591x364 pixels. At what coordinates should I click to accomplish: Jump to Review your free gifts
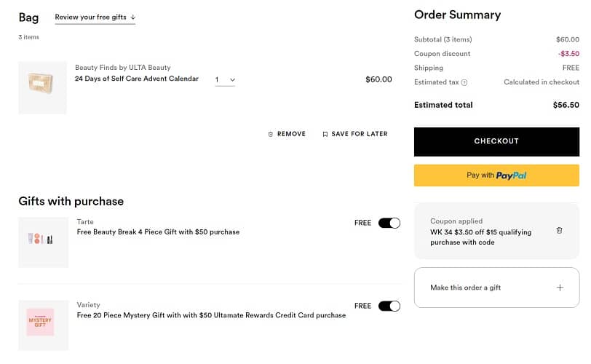coord(90,17)
